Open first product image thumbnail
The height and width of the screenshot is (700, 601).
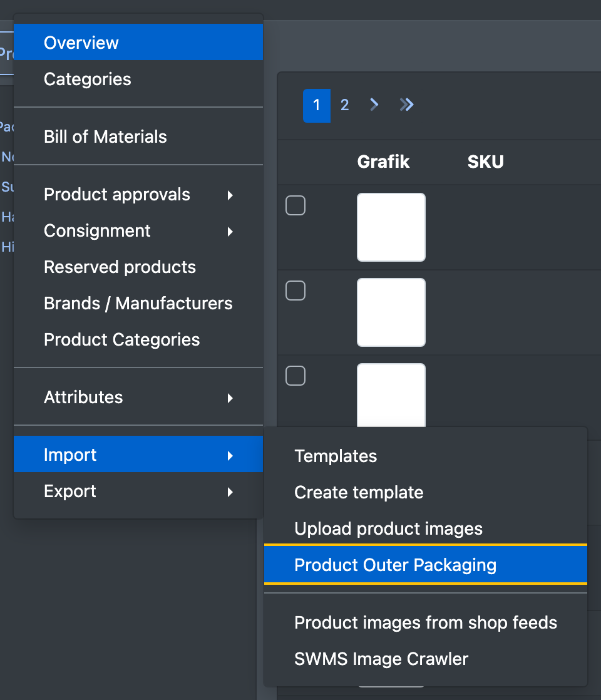[x=391, y=227]
